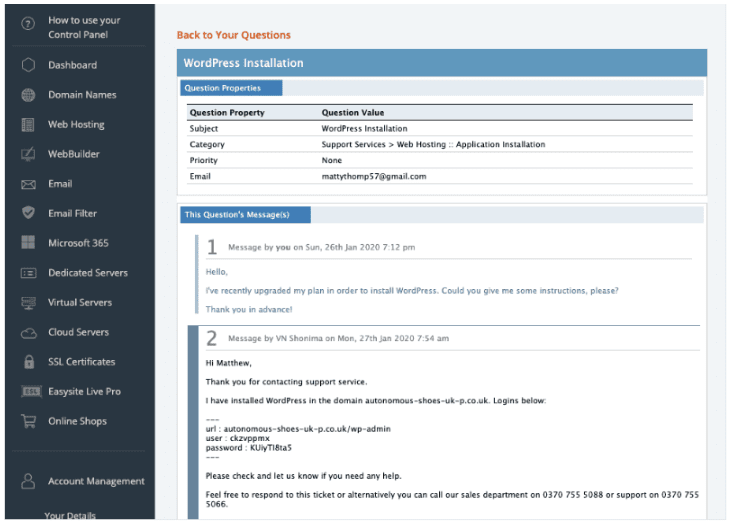The image size is (733, 527).
Task: Click the Web Hosting server icon
Action: 28,124
